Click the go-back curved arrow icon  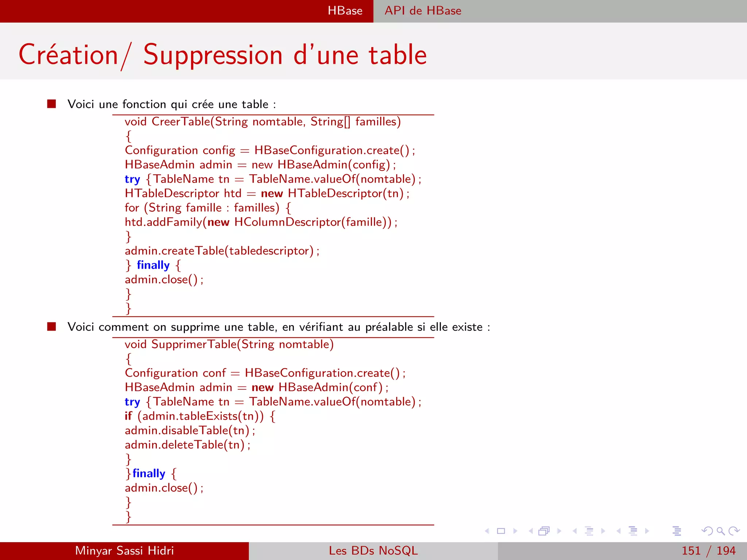click(x=707, y=531)
